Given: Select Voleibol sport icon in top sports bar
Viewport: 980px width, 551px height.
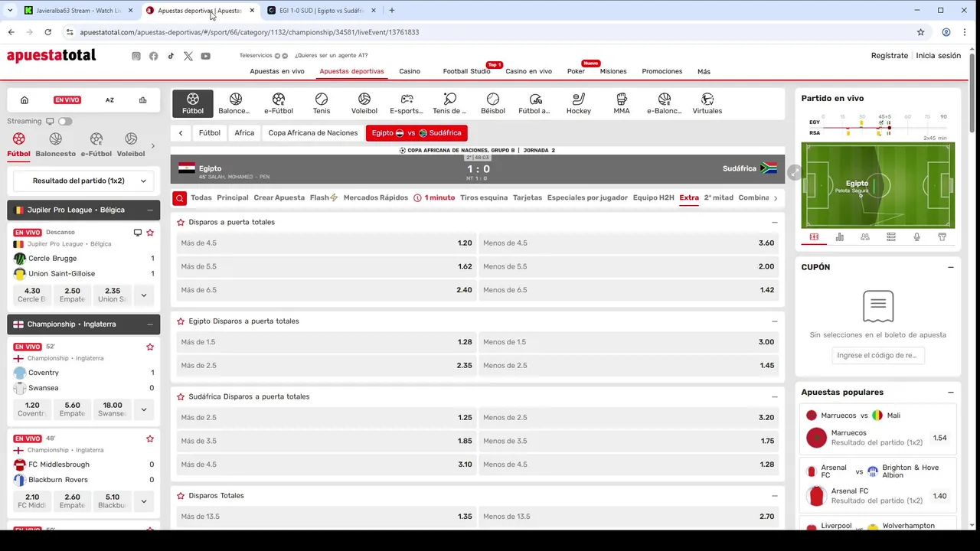Looking at the screenshot, I should tap(364, 103).
